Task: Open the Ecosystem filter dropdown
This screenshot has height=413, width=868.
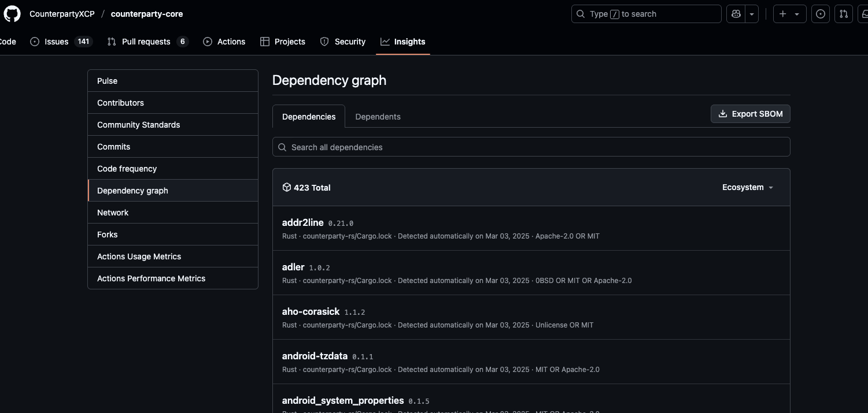Action: pyautogui.click(x=747, y=187)
